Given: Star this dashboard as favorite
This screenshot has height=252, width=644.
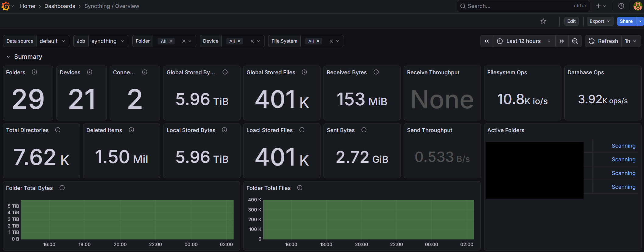Looking at the screenshot, I should click(x=543, y=21).
